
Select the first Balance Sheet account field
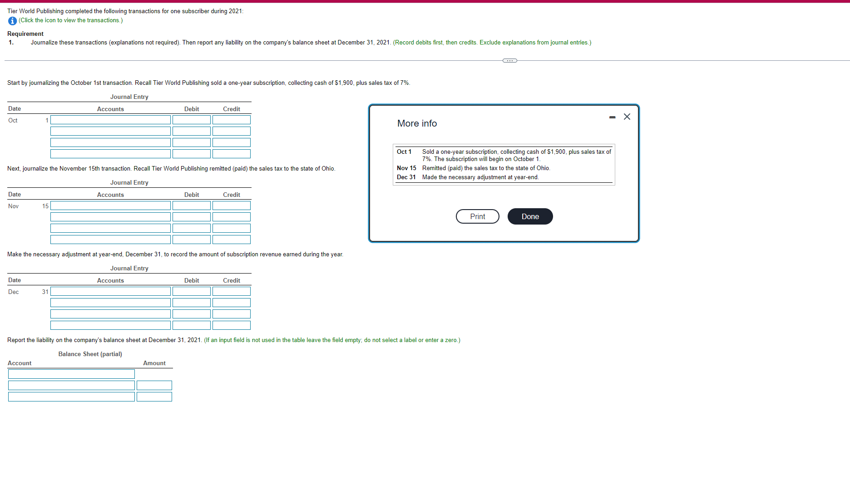point(71,374)
